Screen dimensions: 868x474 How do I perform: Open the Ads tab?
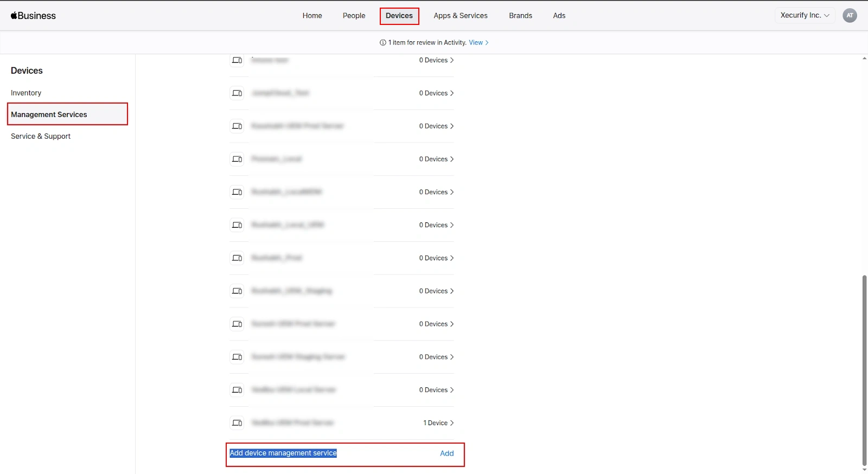tap(559, 16)
